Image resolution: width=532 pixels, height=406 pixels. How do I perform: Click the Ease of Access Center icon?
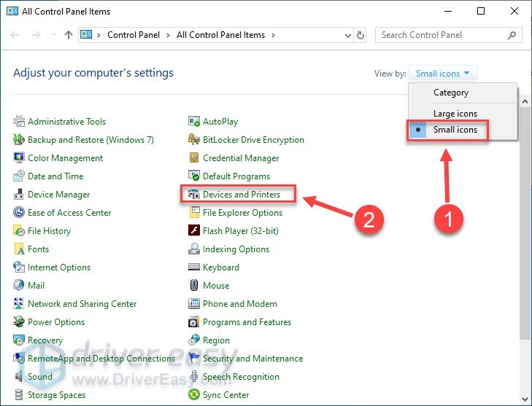coord(19,213)
